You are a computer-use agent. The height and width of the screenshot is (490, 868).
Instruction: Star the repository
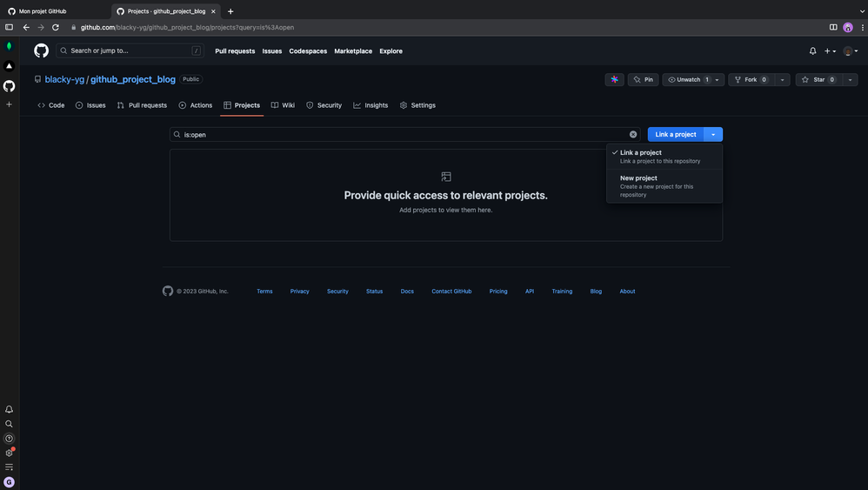(818, 80)
